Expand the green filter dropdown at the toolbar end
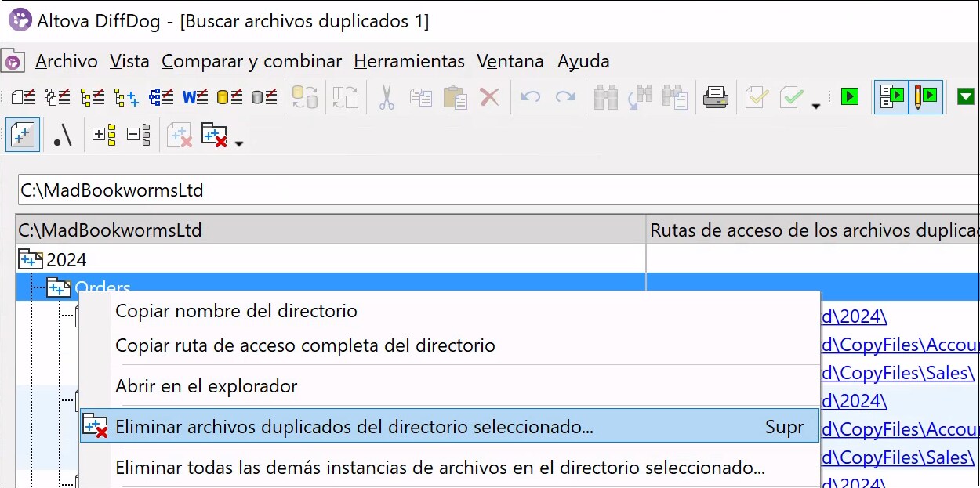The image size is (980, 488). (967, 96)
